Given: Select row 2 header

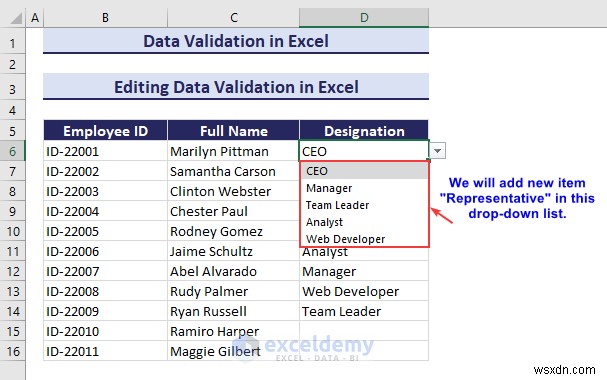Looking at the screenshot, I should [12, 64].
